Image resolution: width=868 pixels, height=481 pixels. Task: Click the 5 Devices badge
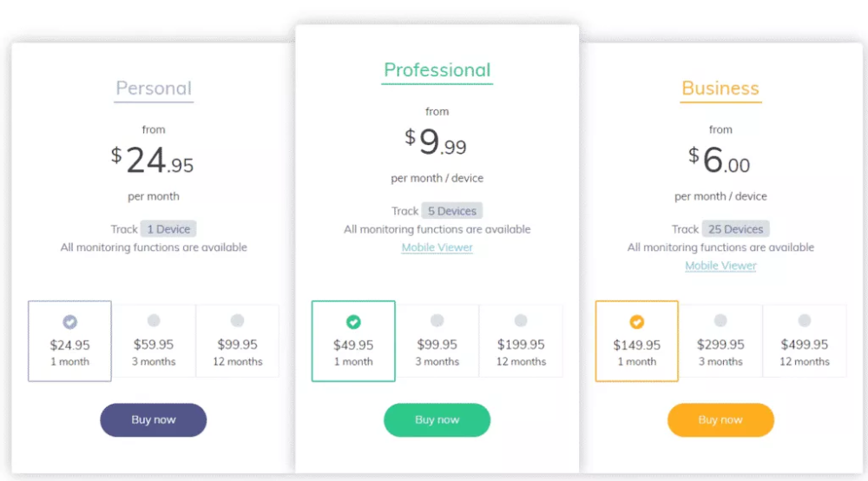(x=451, y=211)
